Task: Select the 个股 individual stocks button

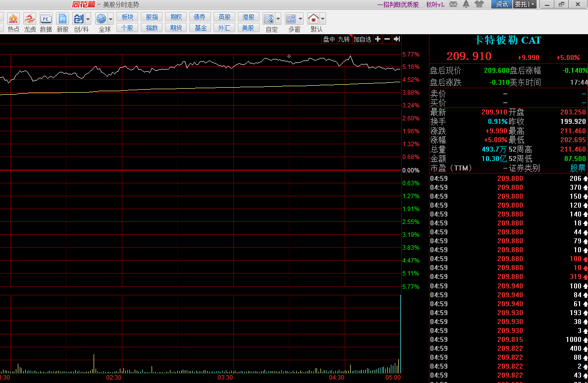Action: point(127,28)
